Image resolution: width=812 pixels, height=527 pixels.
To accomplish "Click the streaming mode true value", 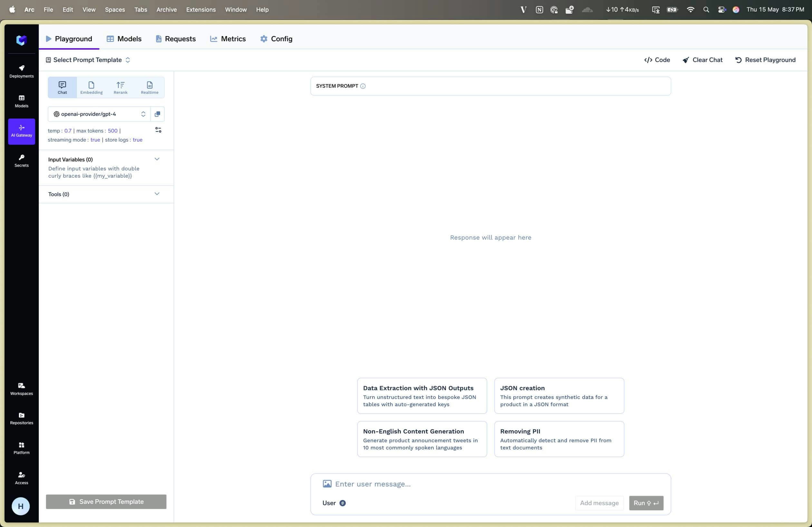I will (x=95, y=140).
